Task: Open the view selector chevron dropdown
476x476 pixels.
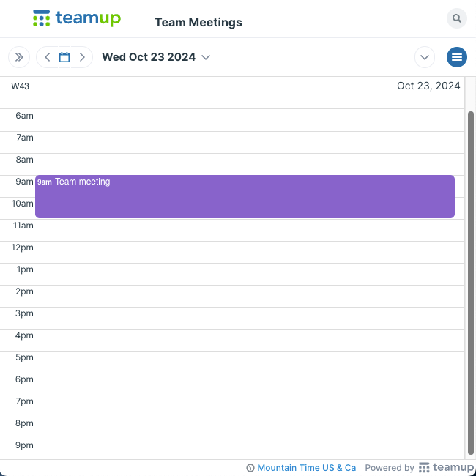Action: point(425,57)
